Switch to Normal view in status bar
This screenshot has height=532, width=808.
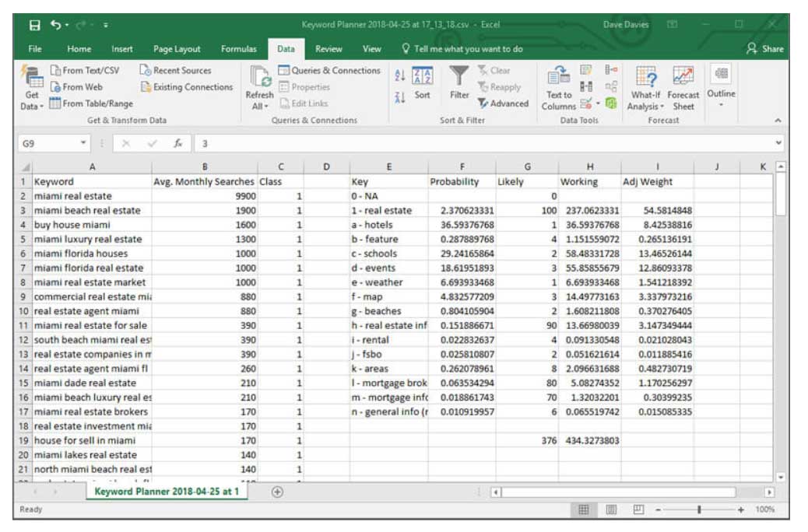(583, 510)
